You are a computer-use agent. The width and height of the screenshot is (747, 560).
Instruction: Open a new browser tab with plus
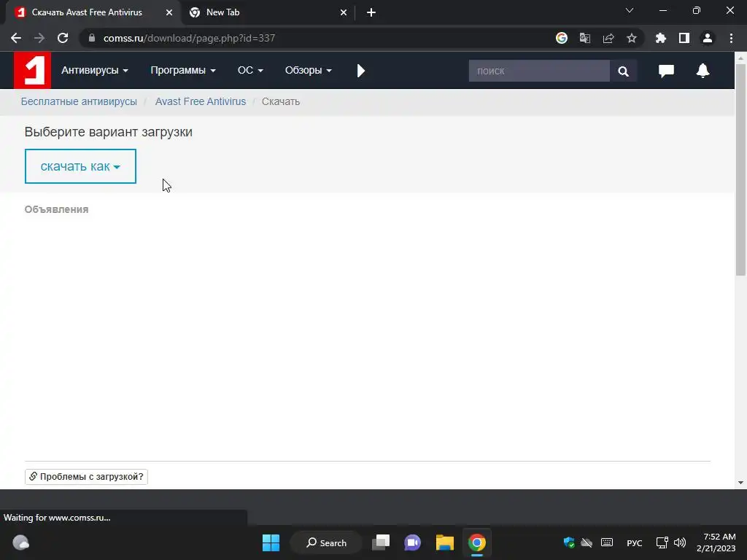click(x=371, y=12)
